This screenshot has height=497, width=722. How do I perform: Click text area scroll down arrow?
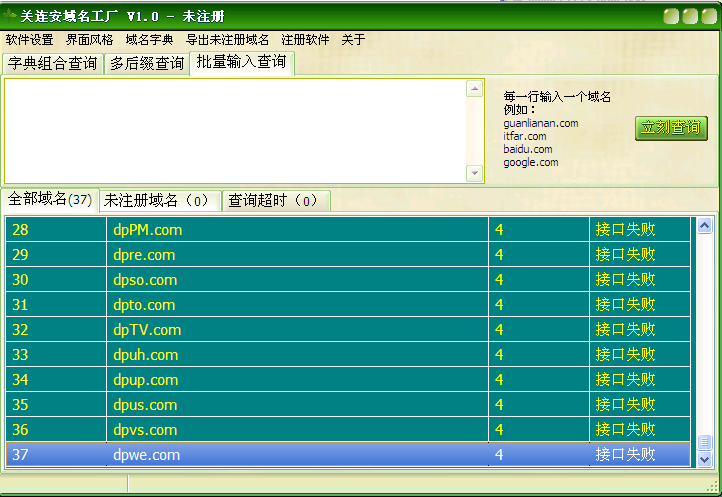474,173
